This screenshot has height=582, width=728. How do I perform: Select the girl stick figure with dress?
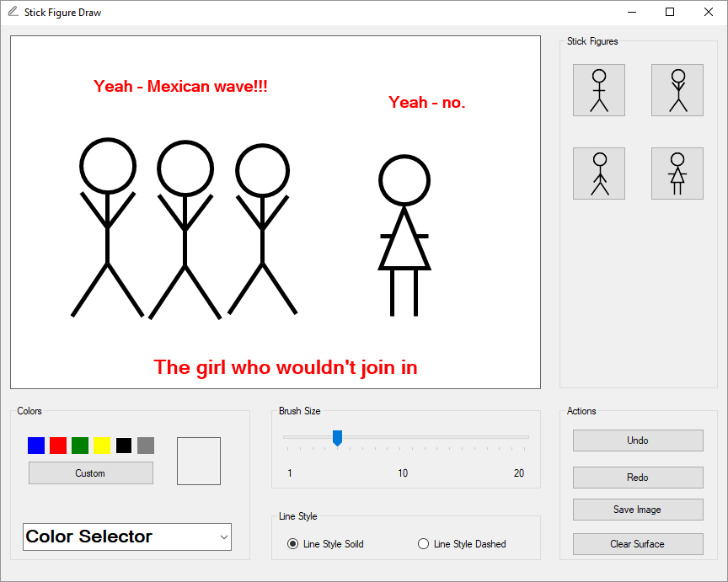point(677,174)
